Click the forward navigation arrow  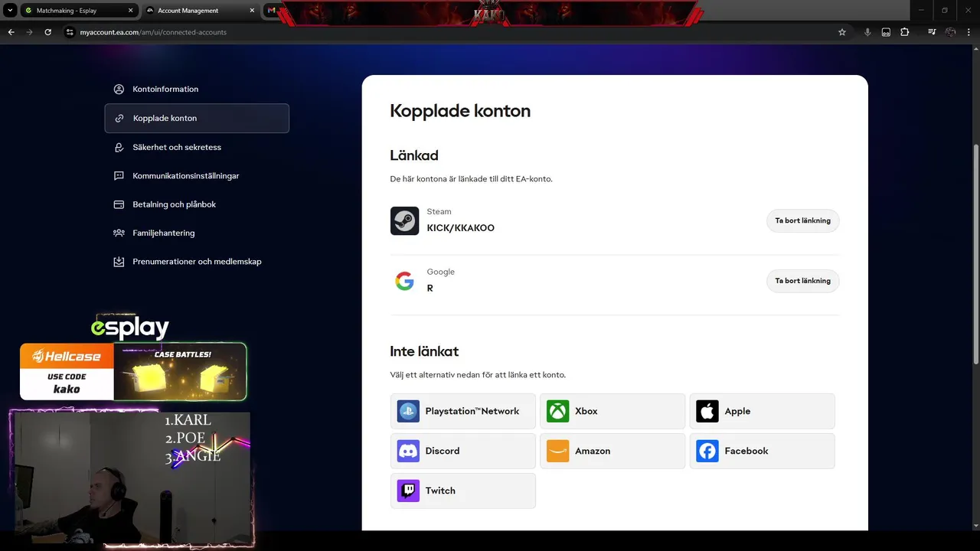pyautogui.click(x=29, y=32)
